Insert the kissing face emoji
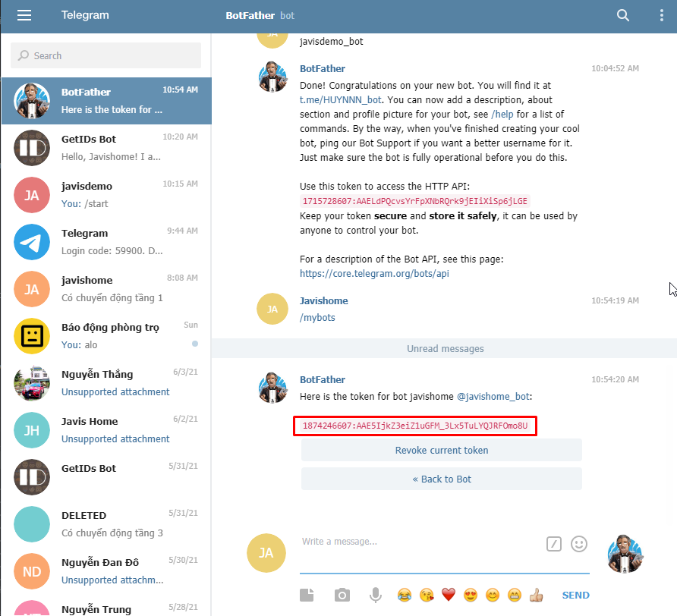Image resolution: width=677 pixels, height=616 pixels. tap(427, 595)
